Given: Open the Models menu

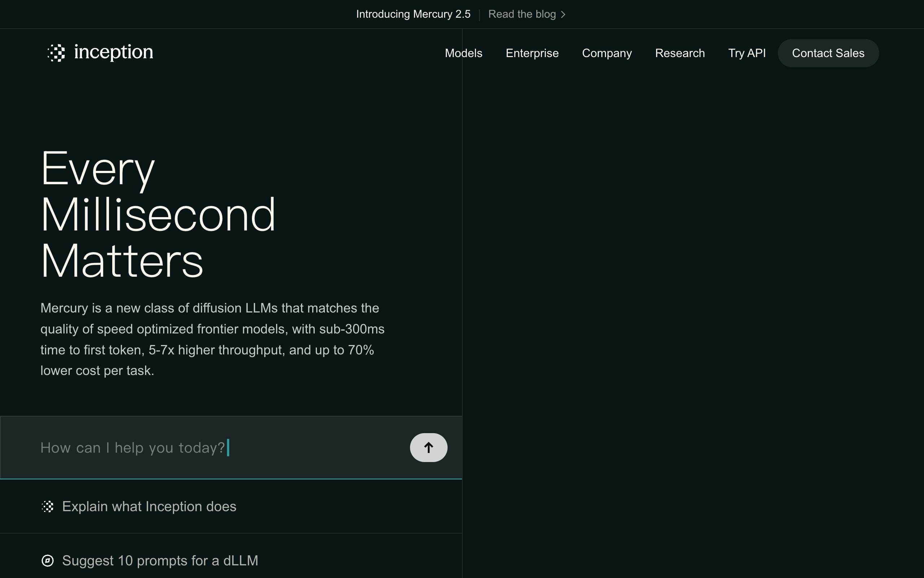Looking at the screenshot, I should coord(463,53).
